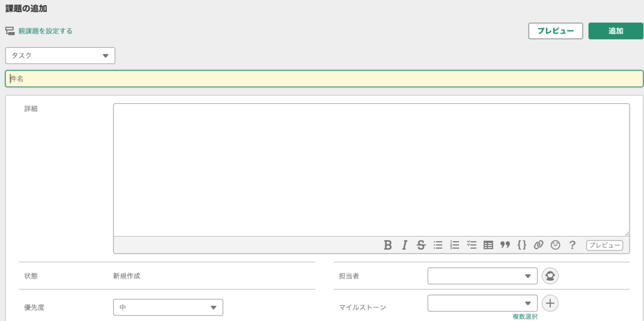644x321 pixels.
Task: Assign to myself via avatar icon
Action: 550,276
